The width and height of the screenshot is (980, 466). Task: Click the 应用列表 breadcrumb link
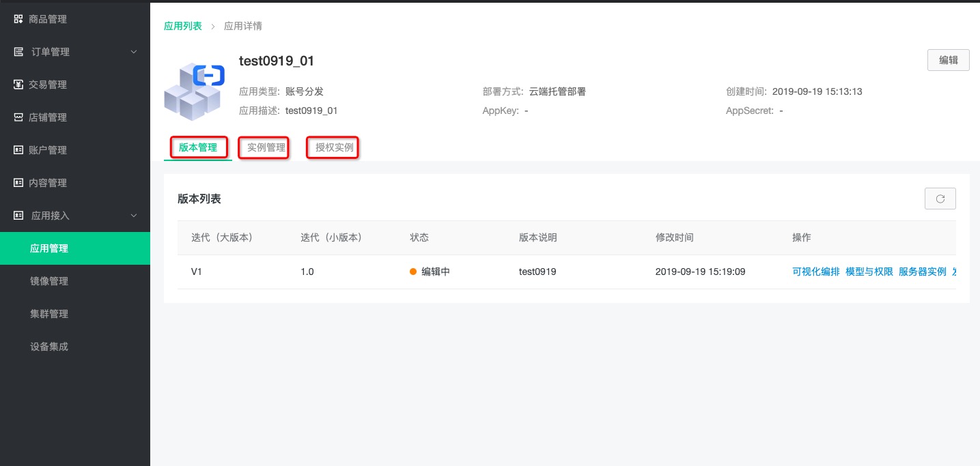point(183,26)
